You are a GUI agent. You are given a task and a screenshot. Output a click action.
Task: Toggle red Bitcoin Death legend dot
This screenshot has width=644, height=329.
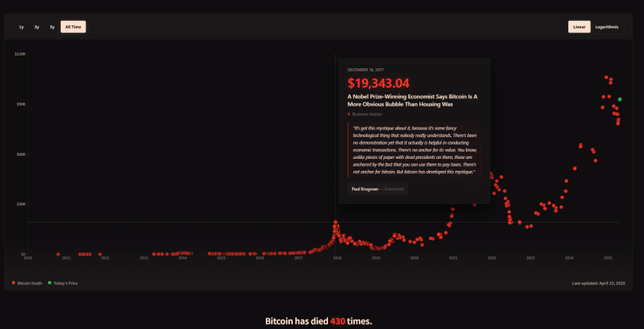13,283
